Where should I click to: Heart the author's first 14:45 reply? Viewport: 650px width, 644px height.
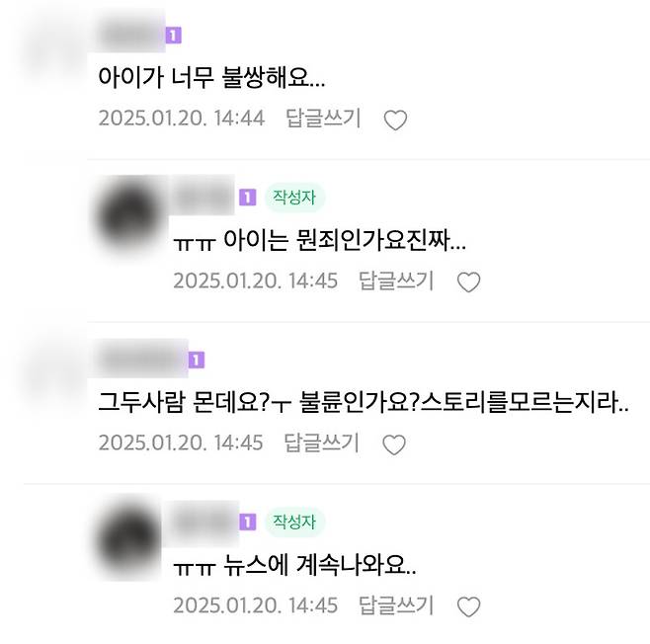point(468,282)
